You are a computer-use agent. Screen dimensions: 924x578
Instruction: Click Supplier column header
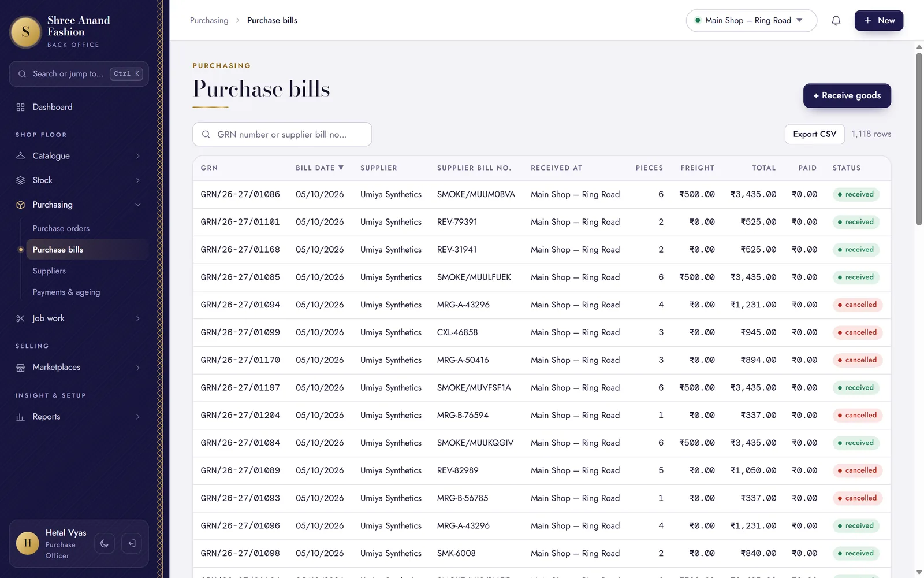[379, 168]
